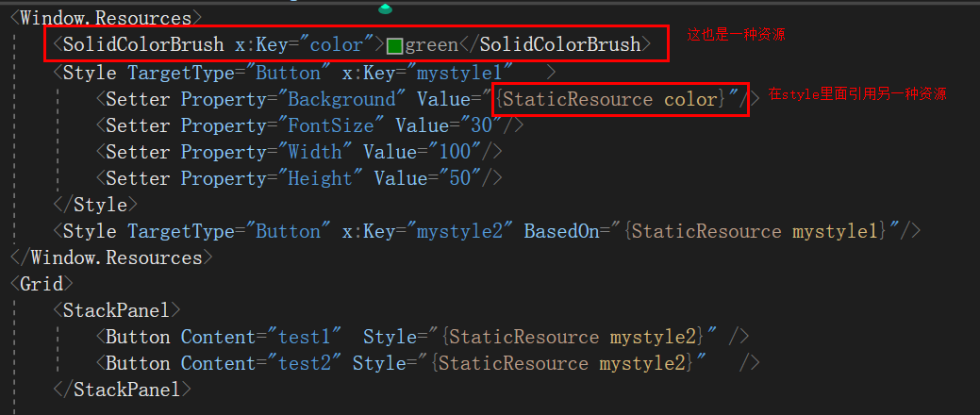Click the {StaticResource color} binding

[x=611, y=99]
